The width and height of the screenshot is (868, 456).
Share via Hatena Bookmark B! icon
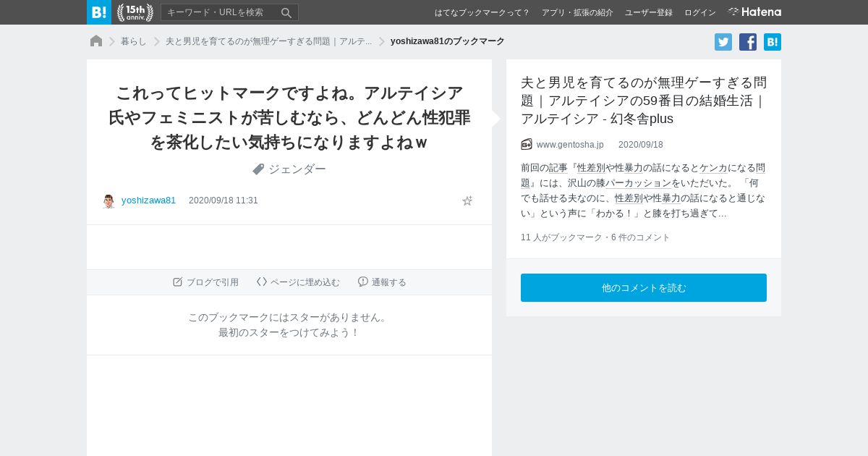click(x=773, y=42)
